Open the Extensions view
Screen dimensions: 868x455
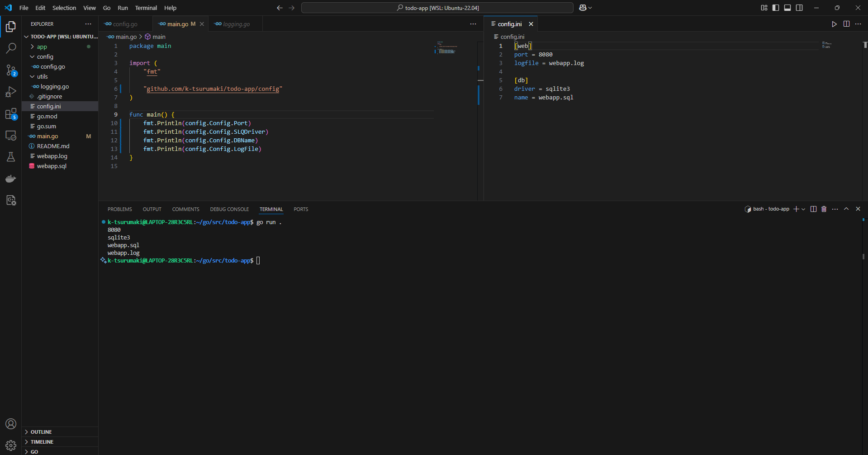pyautogui.click(x=11, y=114)
